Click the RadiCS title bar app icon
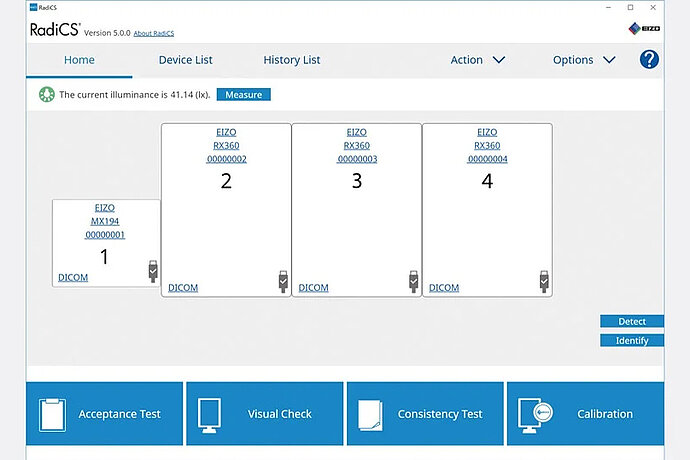The height and width of the screenshot is (460, 690). (x=33, y=7)
